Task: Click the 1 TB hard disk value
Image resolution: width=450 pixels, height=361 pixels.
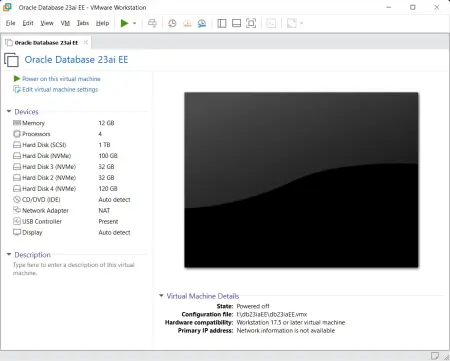Action: click(104, 145)
